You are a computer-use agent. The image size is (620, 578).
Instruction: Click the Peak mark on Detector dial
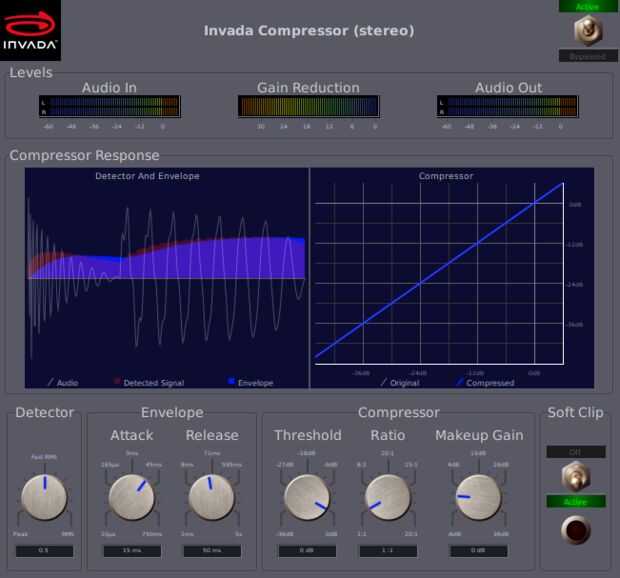(20, 534)
